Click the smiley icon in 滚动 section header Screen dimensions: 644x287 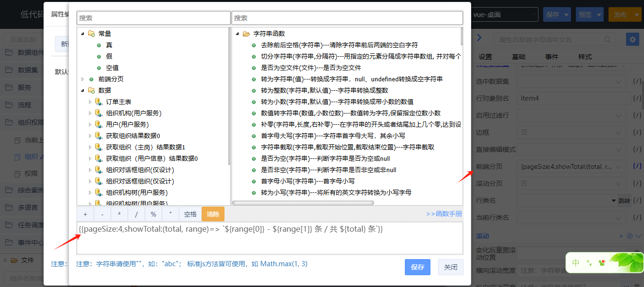tap(630, 236)
